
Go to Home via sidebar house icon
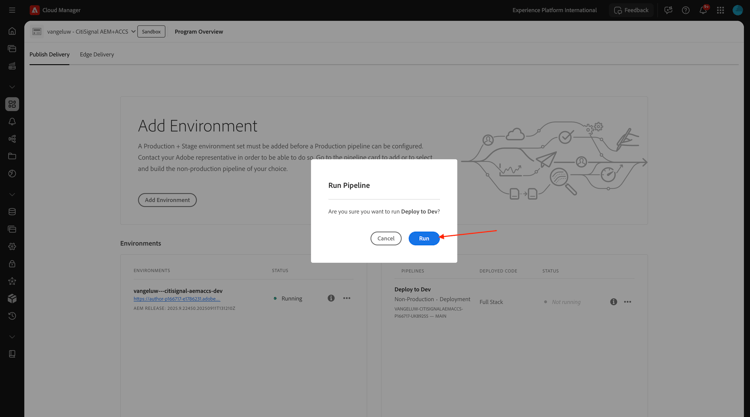click(12, 31)
